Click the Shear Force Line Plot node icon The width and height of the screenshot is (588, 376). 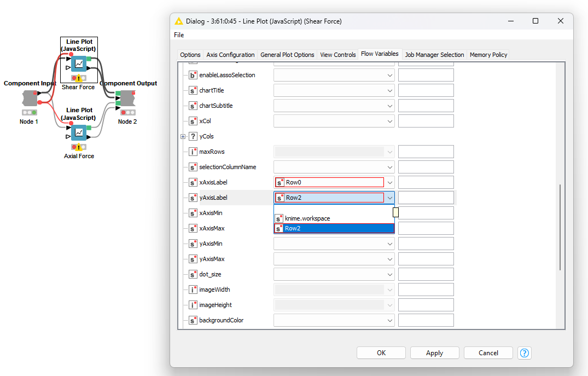(79, 63)
